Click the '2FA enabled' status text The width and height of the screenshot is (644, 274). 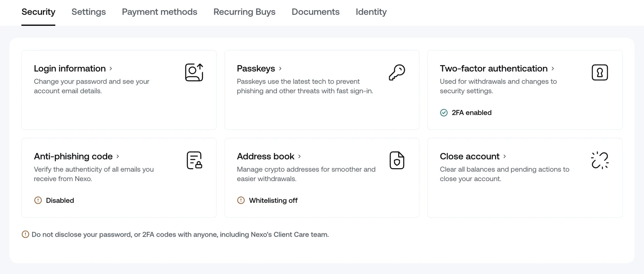point(472,113)
